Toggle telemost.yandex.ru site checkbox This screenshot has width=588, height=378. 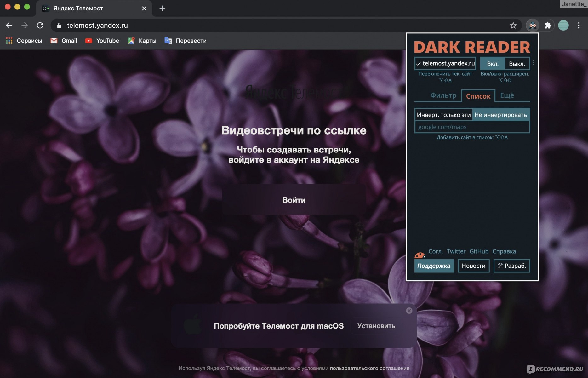445,63
